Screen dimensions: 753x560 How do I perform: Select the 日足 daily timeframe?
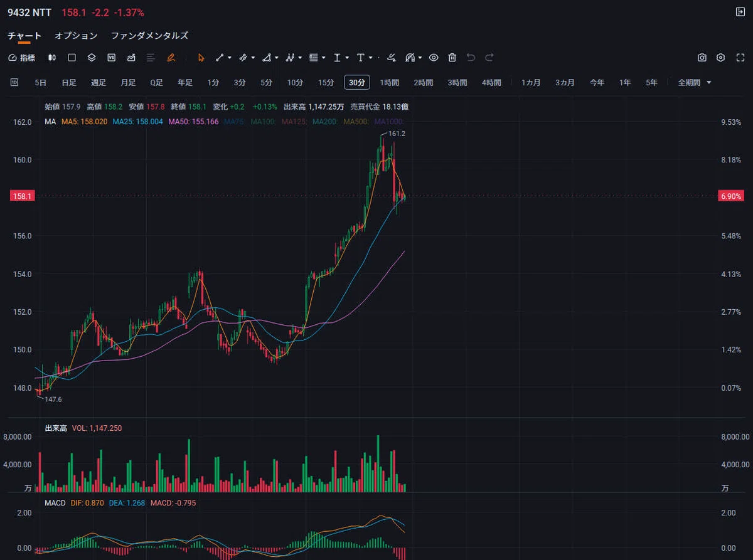click(x=69, y=82)
